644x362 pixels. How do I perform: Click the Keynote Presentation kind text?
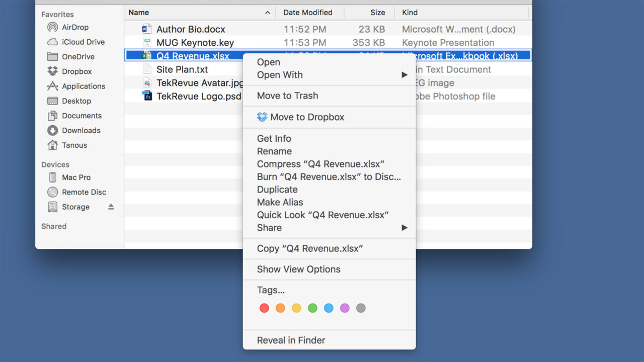point(448,43)
